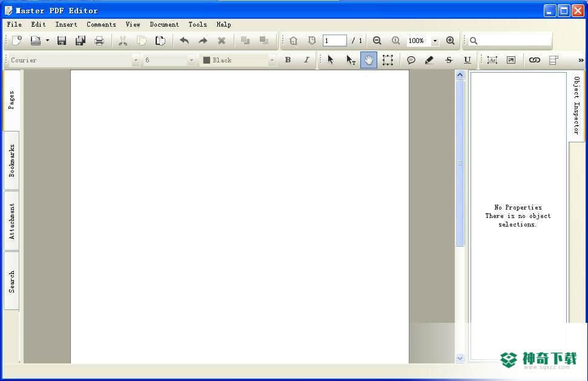Open the Courier font dropdown

point(136,60)
